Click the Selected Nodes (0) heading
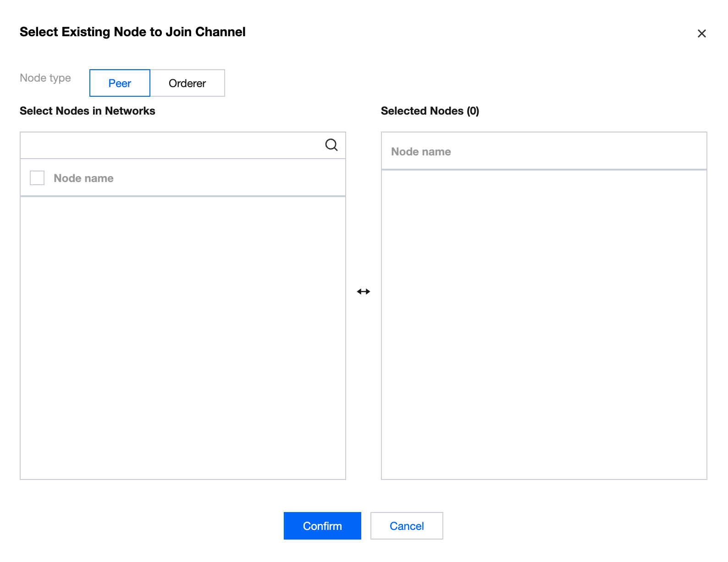 [430, 111]
